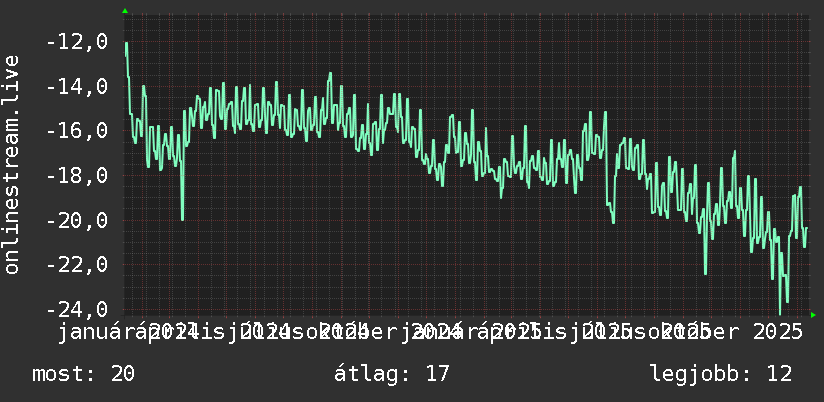824x402 pixels.
Task: Click the 'legjobb: 12' statistic
Action: (x=721, y=374)
